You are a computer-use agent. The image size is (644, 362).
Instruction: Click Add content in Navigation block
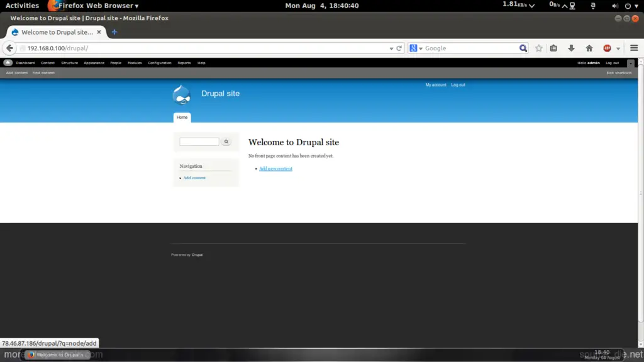(194, 178)
